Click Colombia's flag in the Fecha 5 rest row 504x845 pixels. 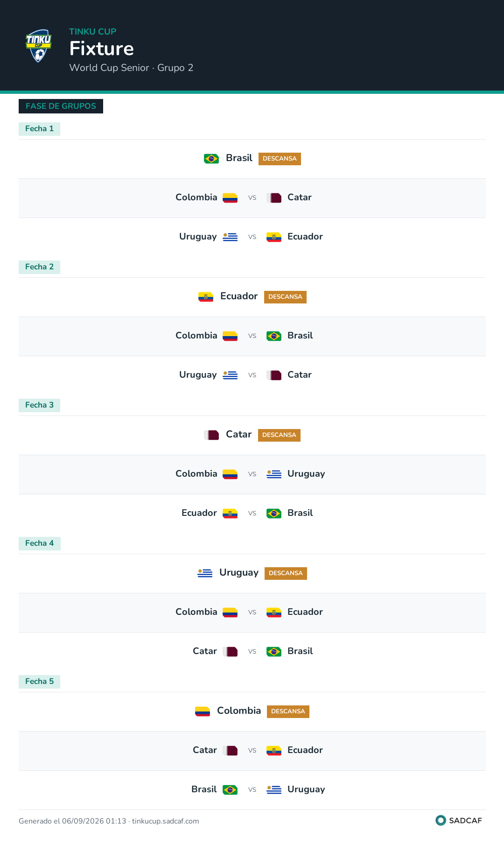(x=203, y=711)
